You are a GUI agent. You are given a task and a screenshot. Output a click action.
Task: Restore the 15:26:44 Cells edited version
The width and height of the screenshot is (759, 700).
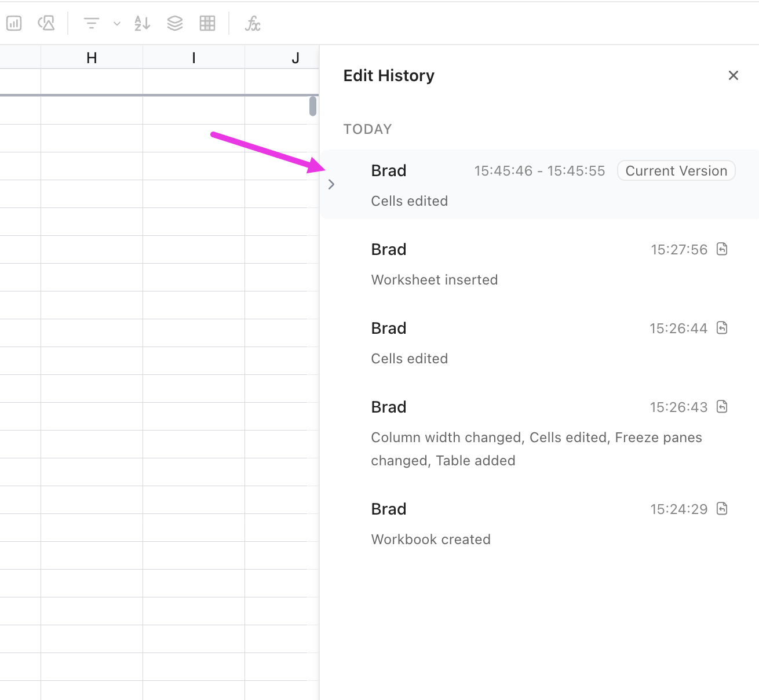coord(722,328)
